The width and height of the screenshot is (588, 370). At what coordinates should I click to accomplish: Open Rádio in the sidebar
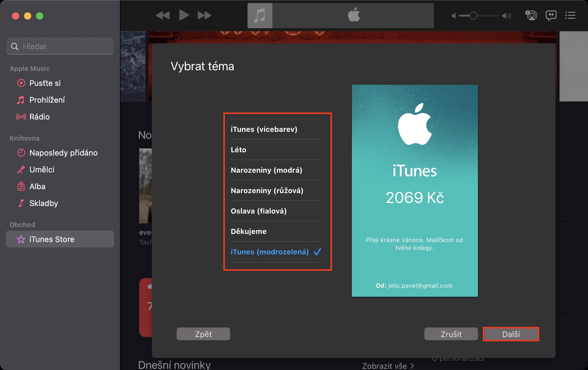[39, 117]
